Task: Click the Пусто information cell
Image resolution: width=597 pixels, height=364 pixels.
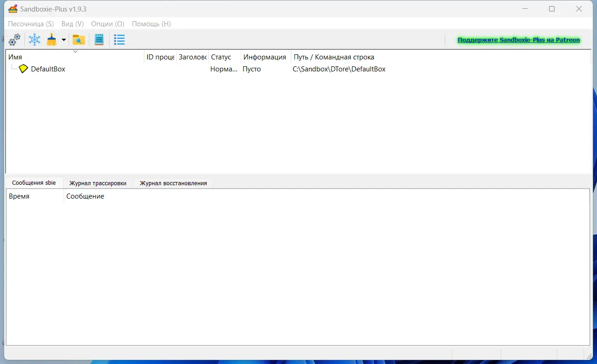Action: click(x=252, y=69)
